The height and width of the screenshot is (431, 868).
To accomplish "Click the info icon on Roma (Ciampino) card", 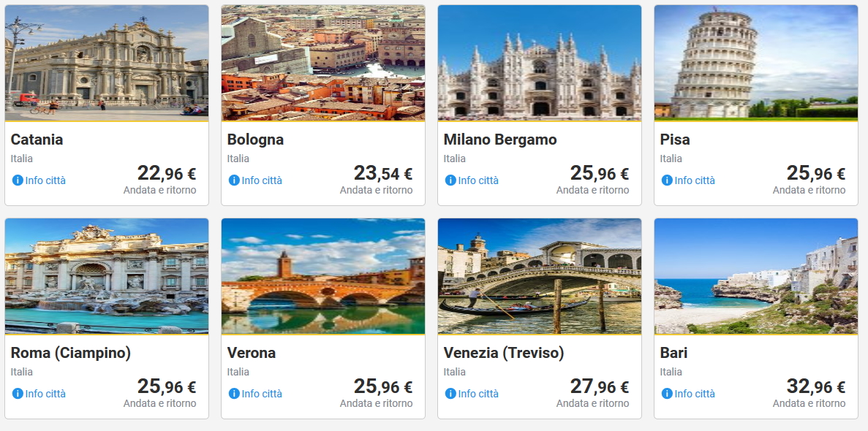I will 18,394.
